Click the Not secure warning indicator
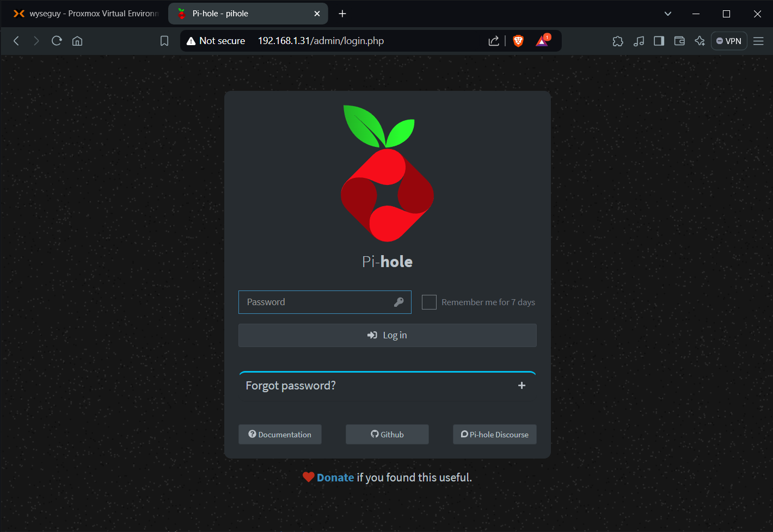This screenshot has height=532, width=773. 216,41
